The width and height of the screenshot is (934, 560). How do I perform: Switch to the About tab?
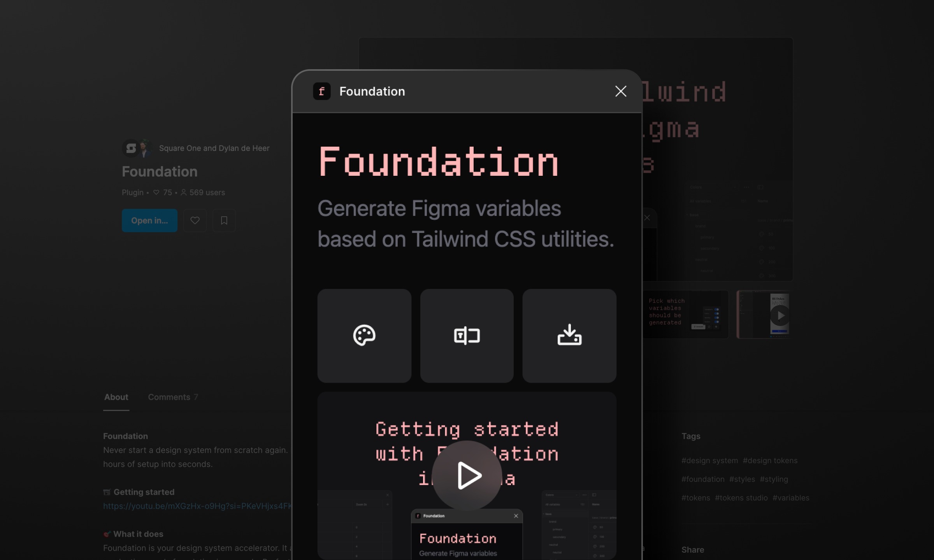pyautogui.click(x=116, y=397)
